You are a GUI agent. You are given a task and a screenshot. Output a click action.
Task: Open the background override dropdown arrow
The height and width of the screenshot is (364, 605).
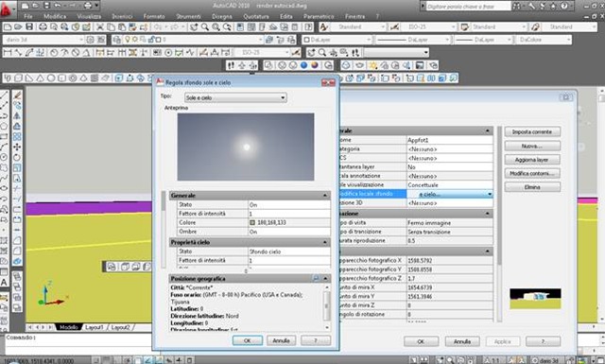(x=490, y=194)
